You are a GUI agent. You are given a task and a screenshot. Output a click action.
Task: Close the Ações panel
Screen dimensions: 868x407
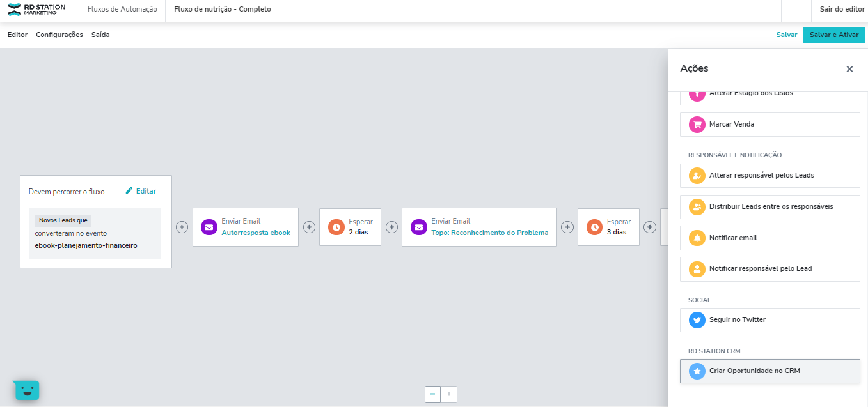pyautogui.click(x=849, y=69)
